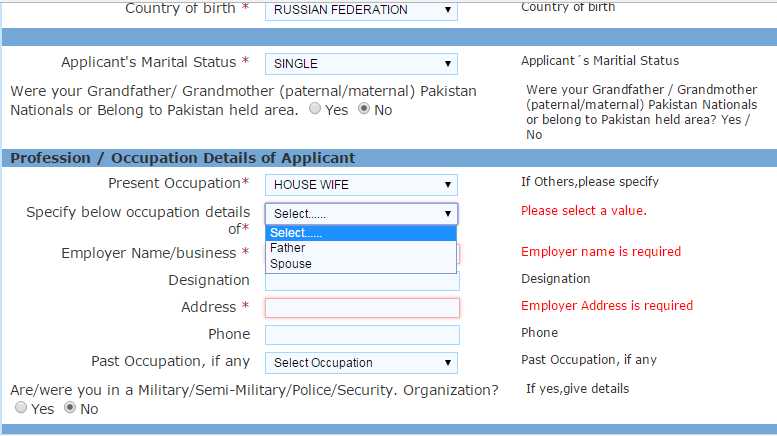Select No for Military/Police organization question

tap(70, 408)
